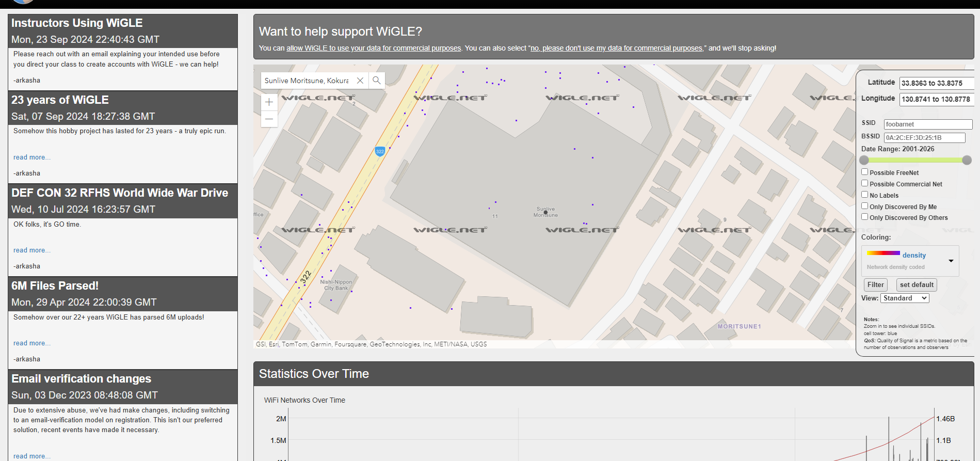Click the Statistics Over Time header
This screenshot has height=461, width=980.
314,374
